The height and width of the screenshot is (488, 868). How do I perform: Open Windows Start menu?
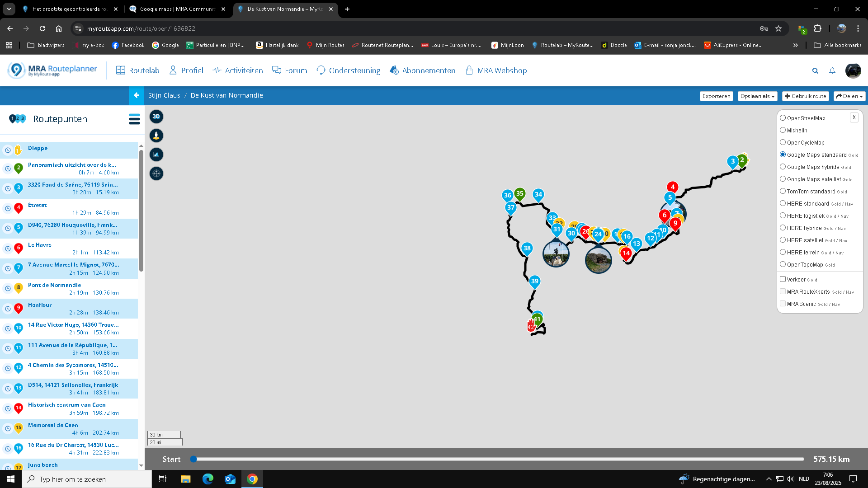[11, 479]
